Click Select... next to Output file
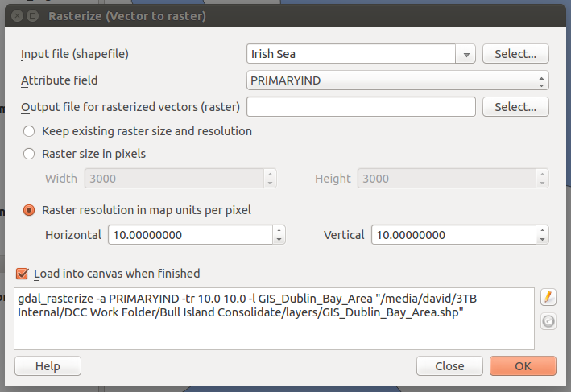 515,106
